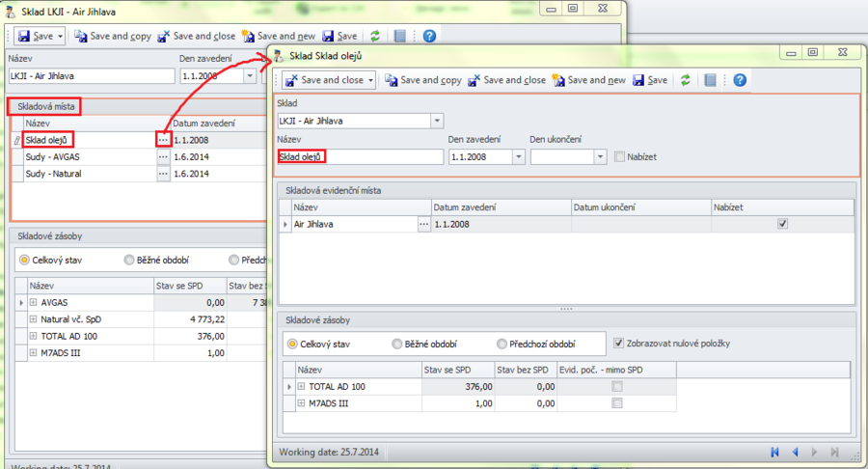Viewport: 868px width, 469px height.
Task: Click the ellipsis button in the Air Jihlava row
Action: pos(422,224)
